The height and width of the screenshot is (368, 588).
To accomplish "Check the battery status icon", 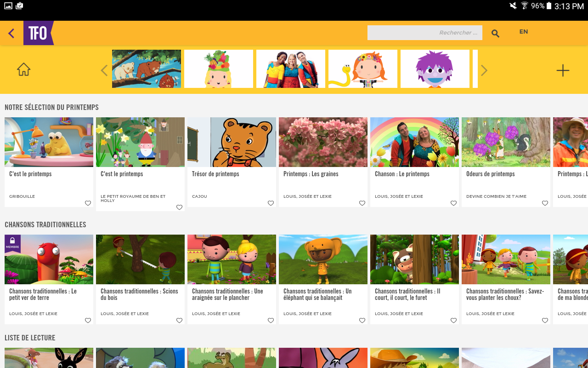I will coord(548,6).
